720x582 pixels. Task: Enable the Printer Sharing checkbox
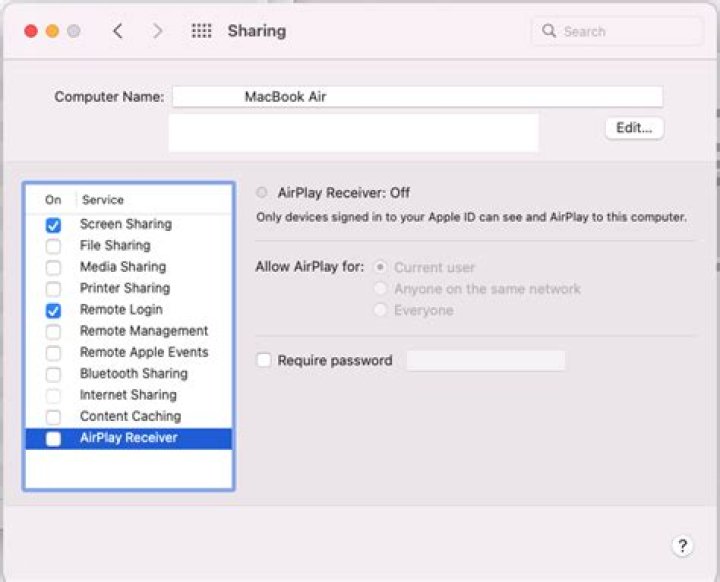[x=53, y=289]
